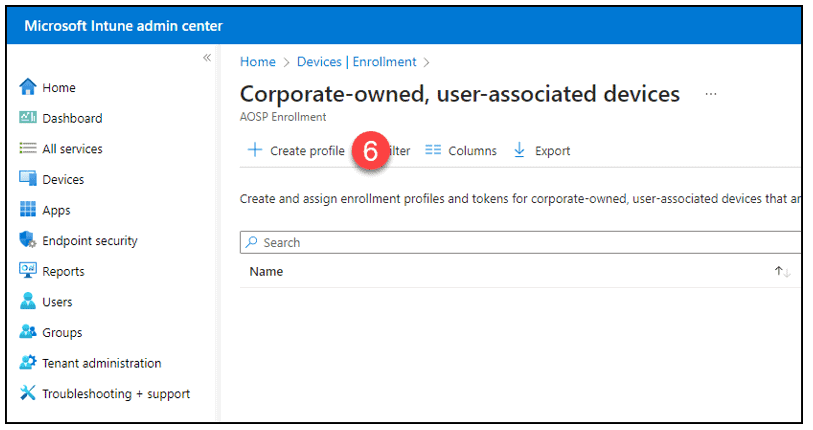Image resolution: width=813 pixels, height=430 pixels.
Task: Open Home from the navigation menu
Action: coord(59,88)
